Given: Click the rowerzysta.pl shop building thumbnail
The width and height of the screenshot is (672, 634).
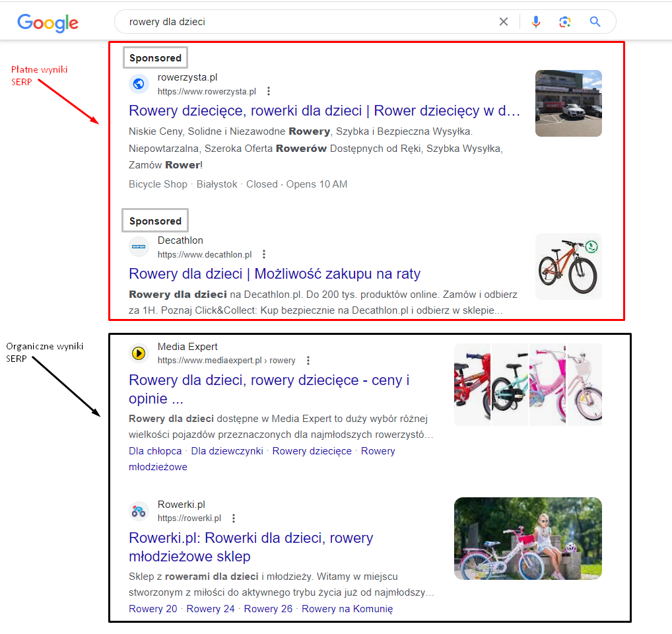Looking at the screenshot, I should 568,103.
